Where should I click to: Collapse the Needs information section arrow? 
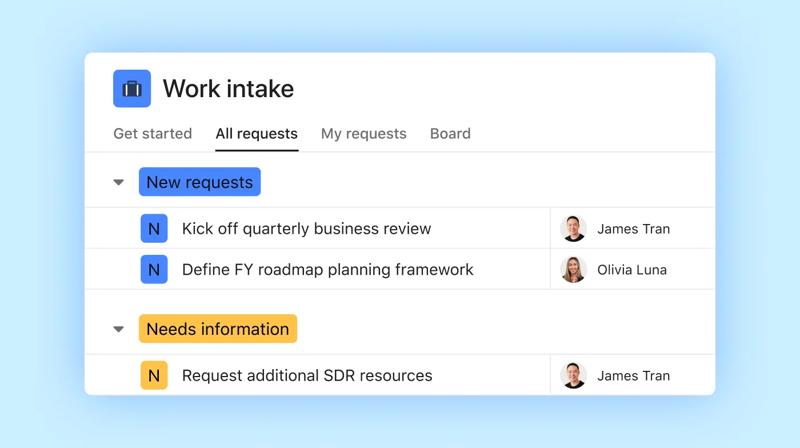pyautogui.click(x=119, y=329)
